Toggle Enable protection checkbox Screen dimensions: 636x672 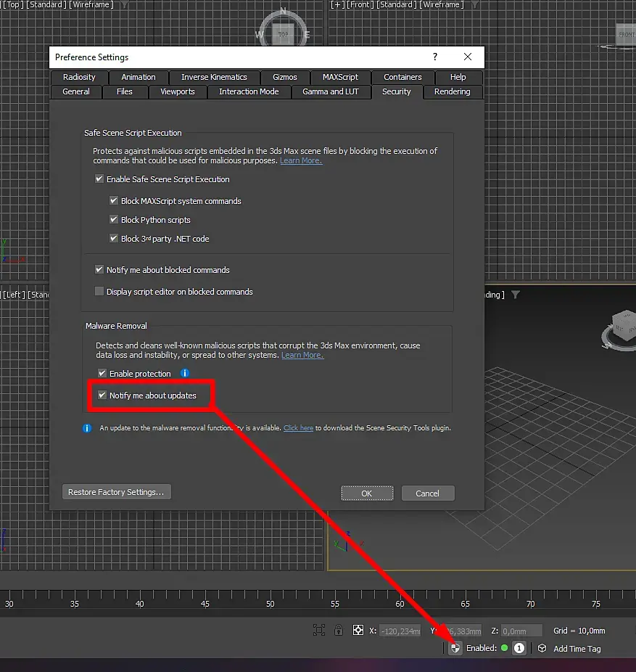pos(102,373)
